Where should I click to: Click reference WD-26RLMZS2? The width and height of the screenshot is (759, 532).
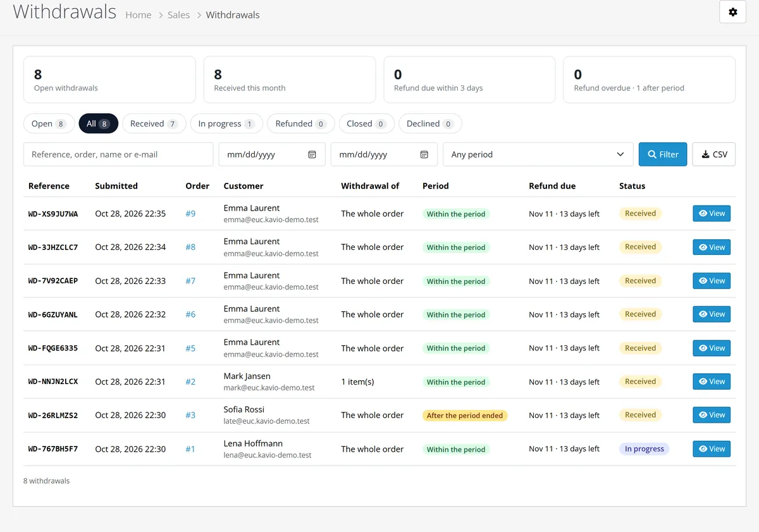coord(53,416)
